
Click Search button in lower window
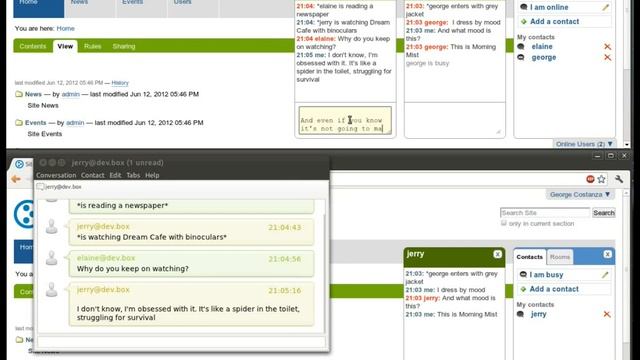coord(604,213)
